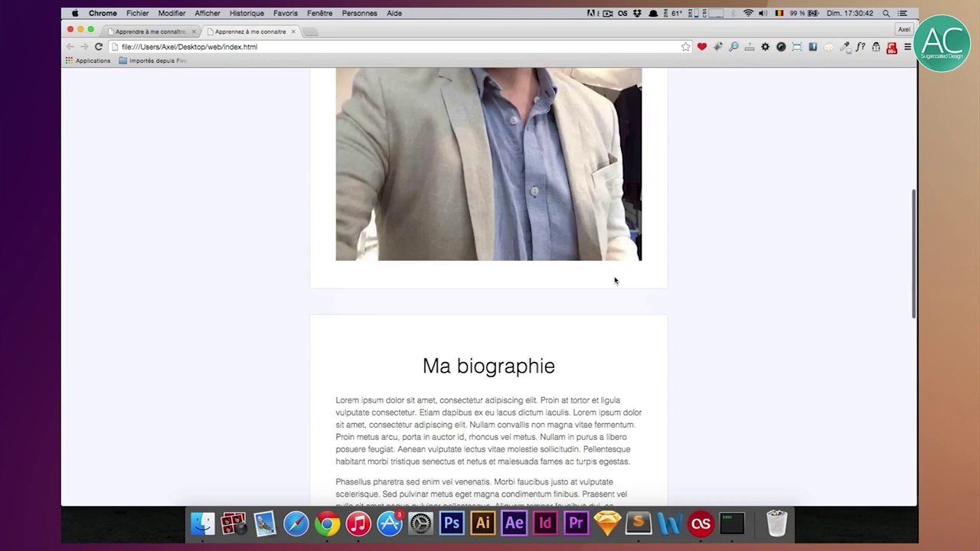Viewport: 980px width, 551px height.
Task: Select the 'Apprennez à me connaître' tab
Action: (x=250, y=31)
